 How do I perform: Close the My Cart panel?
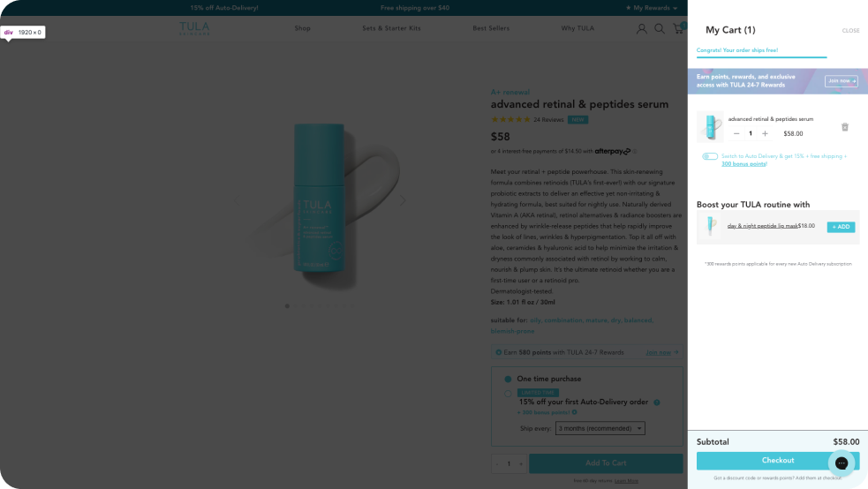850,31
